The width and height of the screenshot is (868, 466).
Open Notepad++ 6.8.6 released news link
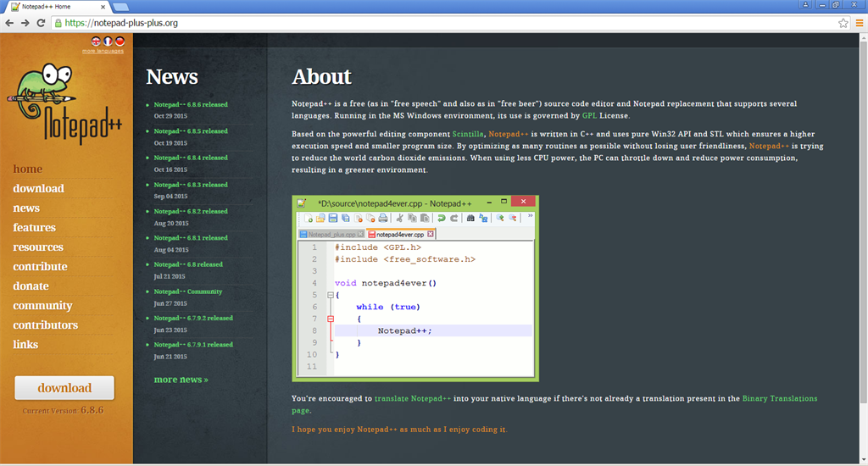point(191,104)
